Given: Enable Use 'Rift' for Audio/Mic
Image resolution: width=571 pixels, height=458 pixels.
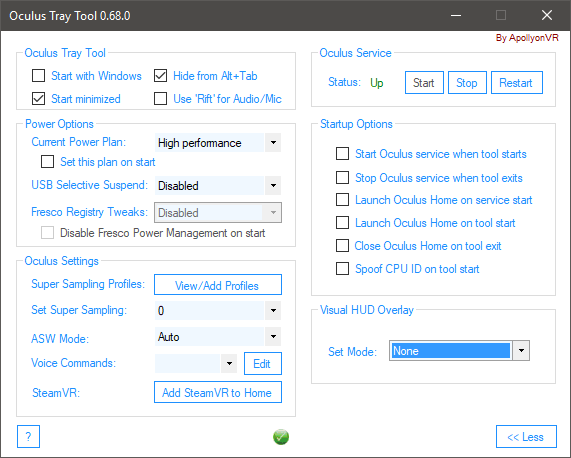Looking at the screenshot, I should click(x=161, y=99).
